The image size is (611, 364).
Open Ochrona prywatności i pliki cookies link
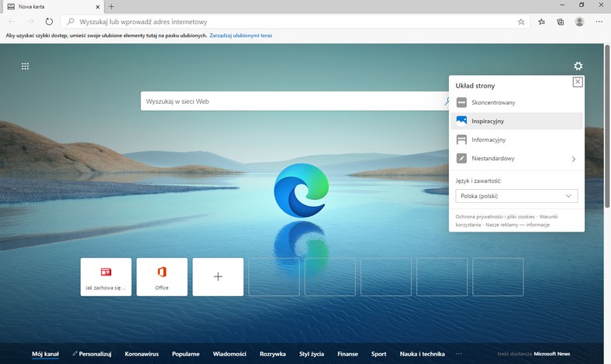coord(495,216)
